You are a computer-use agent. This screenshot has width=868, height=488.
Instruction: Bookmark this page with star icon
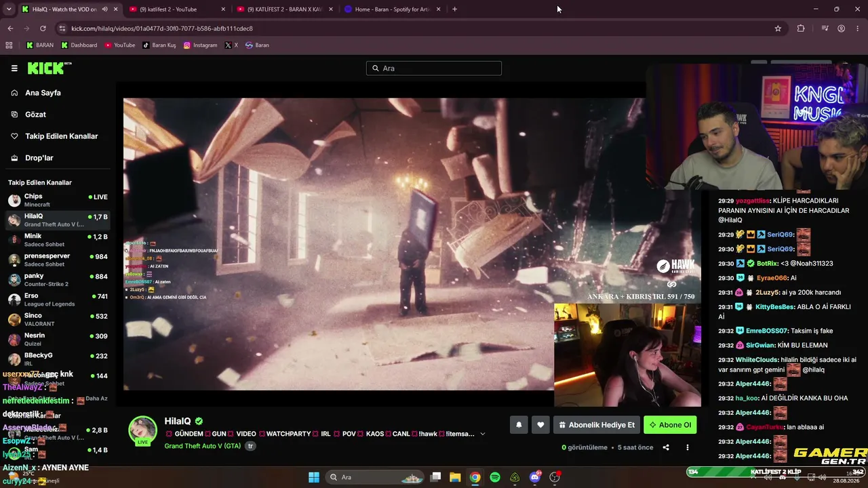778,28
